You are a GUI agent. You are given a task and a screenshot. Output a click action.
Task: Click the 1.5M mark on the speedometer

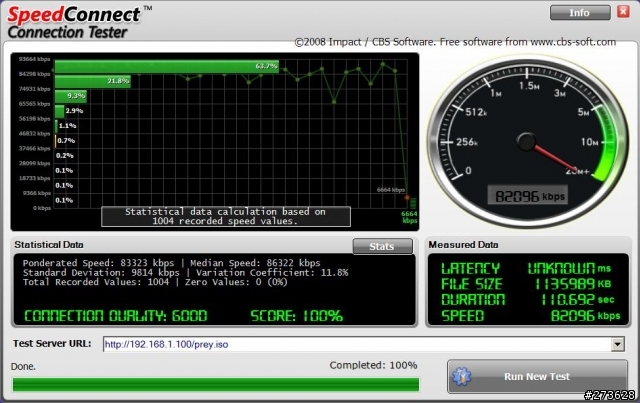click(529, 86)
